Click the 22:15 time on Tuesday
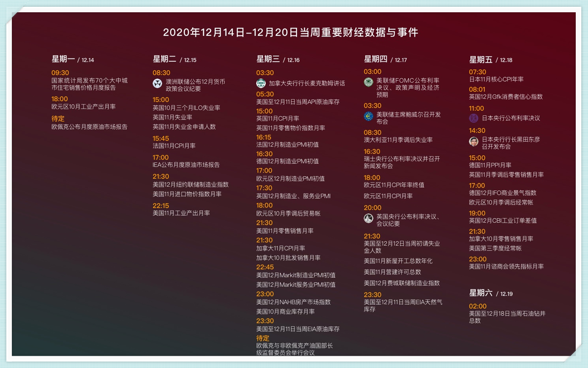 click(x=161, y=206)
